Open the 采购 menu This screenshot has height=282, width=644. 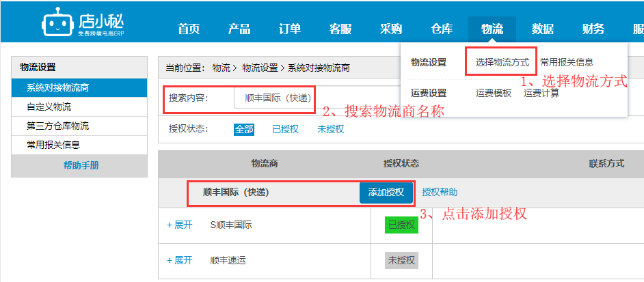pos(390,29)
